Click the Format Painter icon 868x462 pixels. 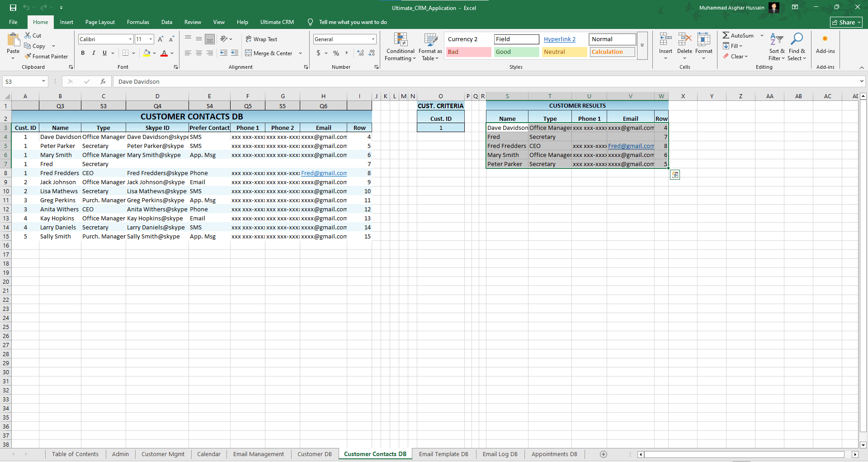point(28,57)
